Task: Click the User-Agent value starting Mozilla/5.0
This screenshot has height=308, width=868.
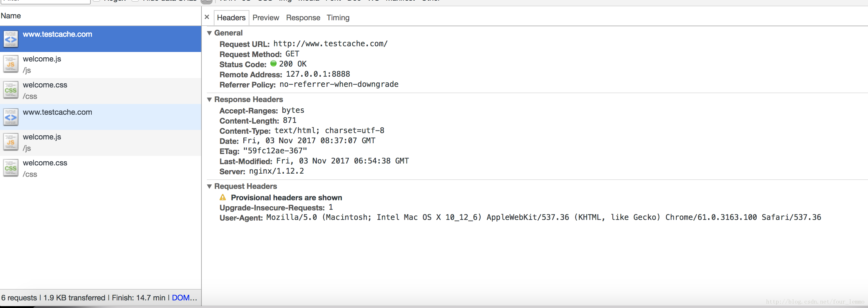Action: click(543, 217)
